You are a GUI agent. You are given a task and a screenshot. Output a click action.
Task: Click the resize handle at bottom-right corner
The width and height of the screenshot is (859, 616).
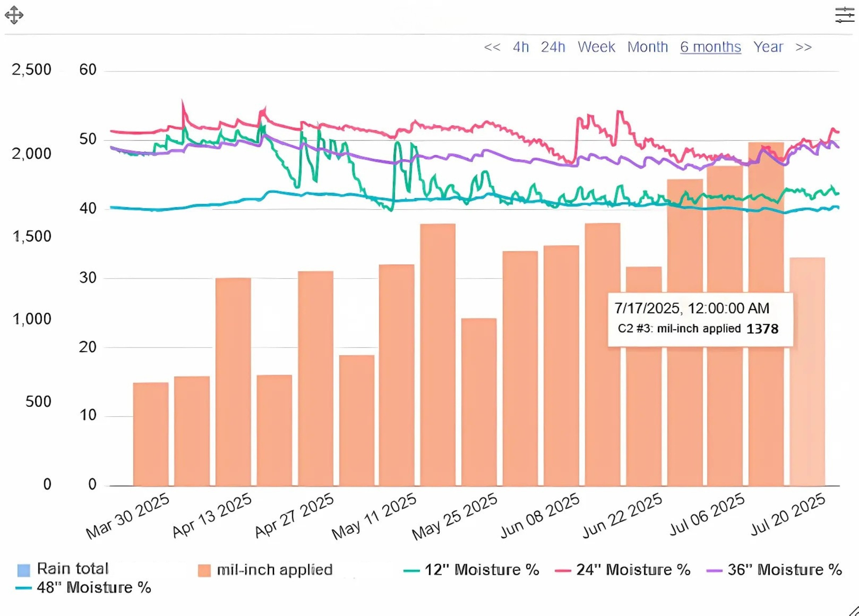[854, 611]
